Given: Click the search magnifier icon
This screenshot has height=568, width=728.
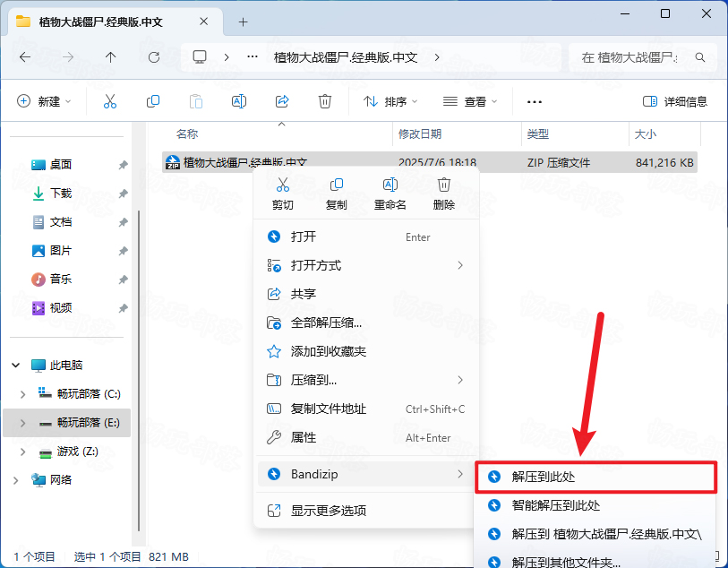Looking at the screenshot, I should [x=700, y=57].
